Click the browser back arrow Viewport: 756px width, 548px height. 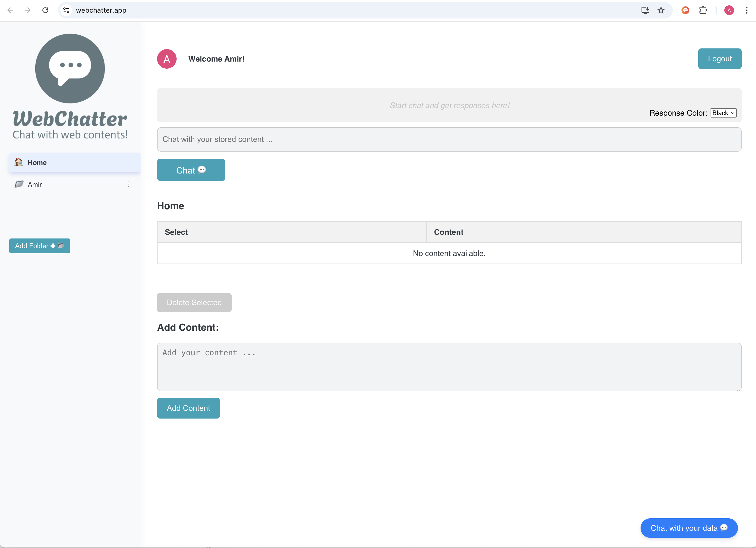[10, 10]
